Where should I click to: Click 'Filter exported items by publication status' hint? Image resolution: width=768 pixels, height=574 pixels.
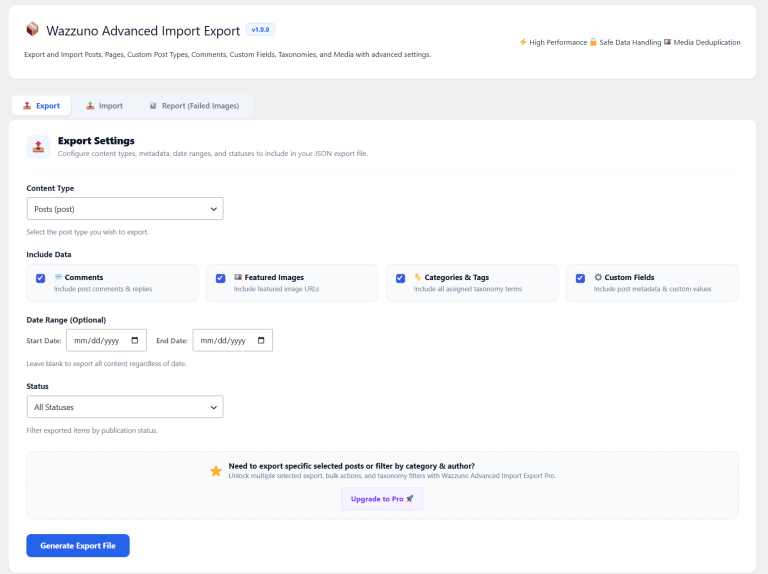click(92, 430)
